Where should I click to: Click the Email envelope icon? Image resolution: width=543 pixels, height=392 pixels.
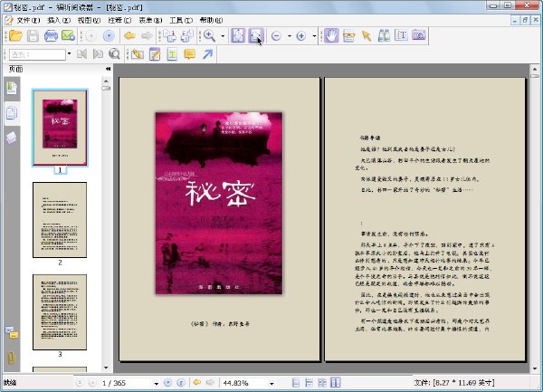click(68, 35)
